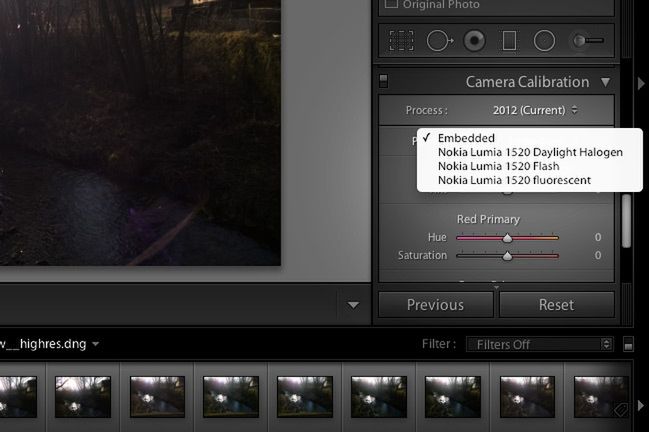The width and height of the screenshot is (649, 432).
Task: Open the Process version dropdown
Action: coord(534,110)
